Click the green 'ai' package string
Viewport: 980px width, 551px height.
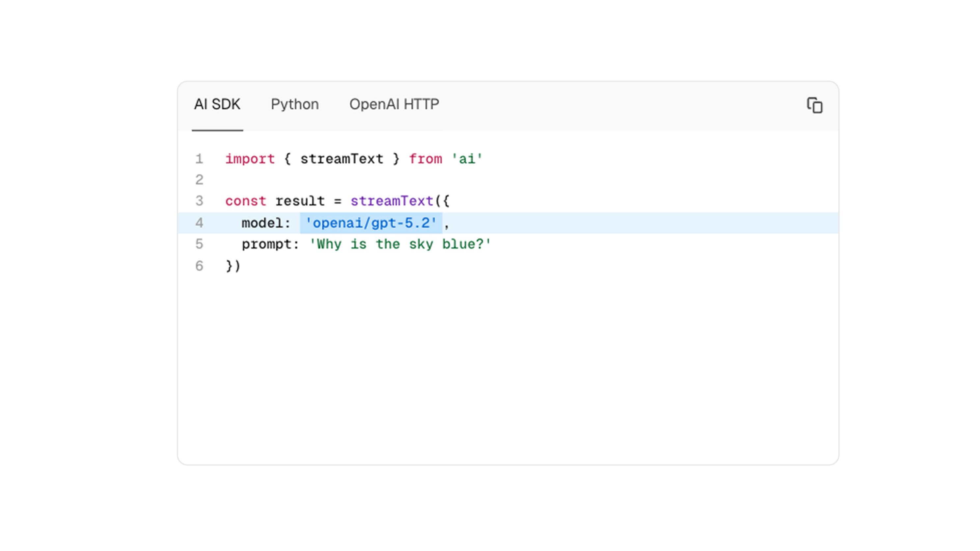pos(467,159)
